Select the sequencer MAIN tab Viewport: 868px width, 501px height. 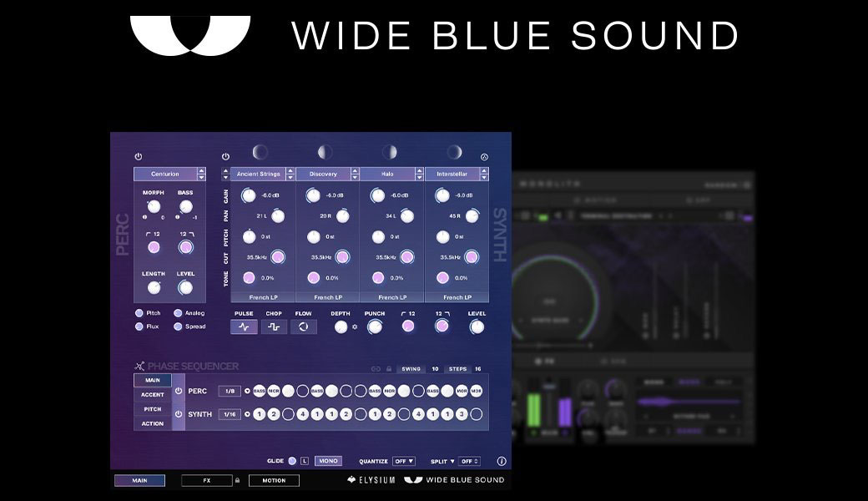pyautogui.click(x=152, y=380)
